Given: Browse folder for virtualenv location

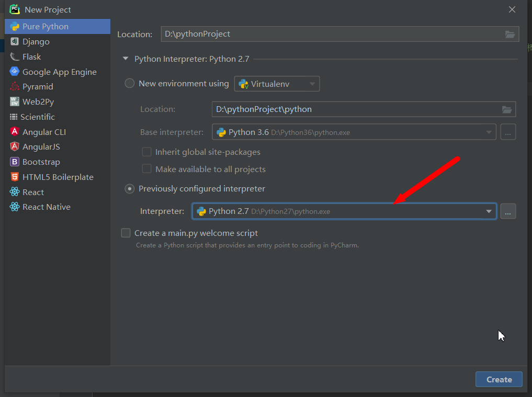Looking at the screenshot, I should point(507,109).
